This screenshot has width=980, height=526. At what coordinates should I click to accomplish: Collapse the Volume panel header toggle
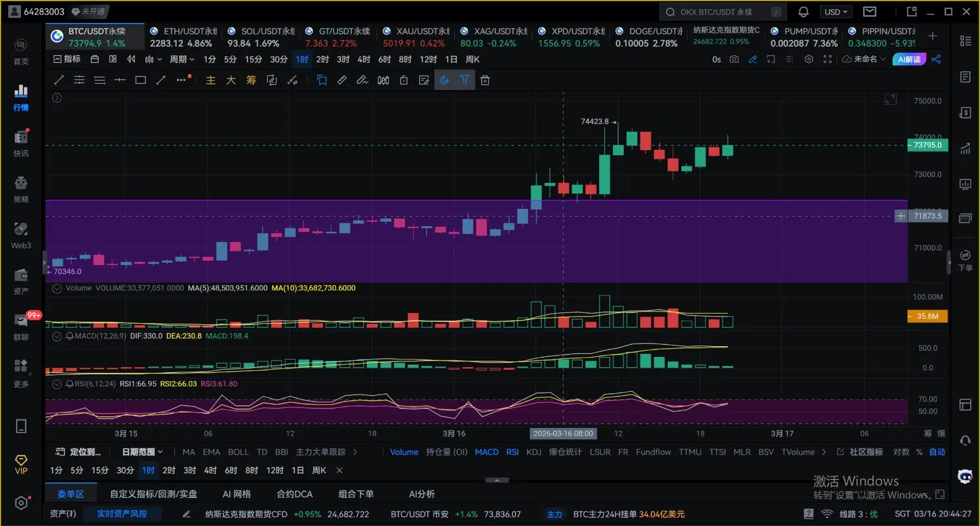pos(56,288)
